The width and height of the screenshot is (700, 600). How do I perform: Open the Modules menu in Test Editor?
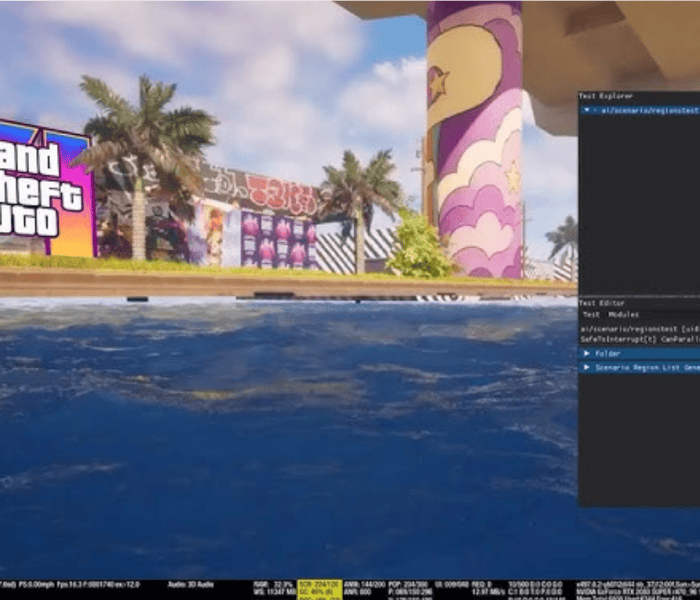click(624, 315)
